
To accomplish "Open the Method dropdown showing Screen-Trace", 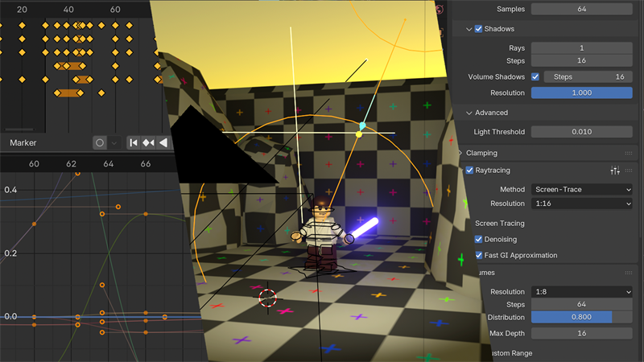I will coord(581,189).
